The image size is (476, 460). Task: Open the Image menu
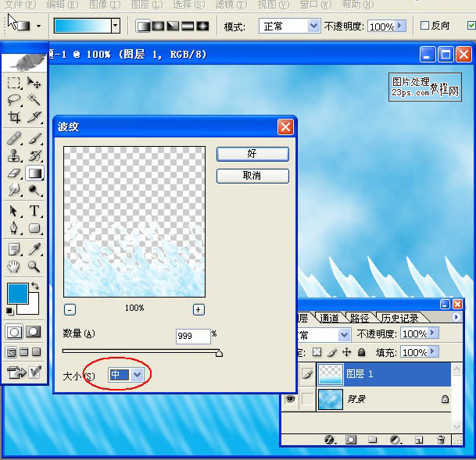pyautogui.click(x=105, y=5)
